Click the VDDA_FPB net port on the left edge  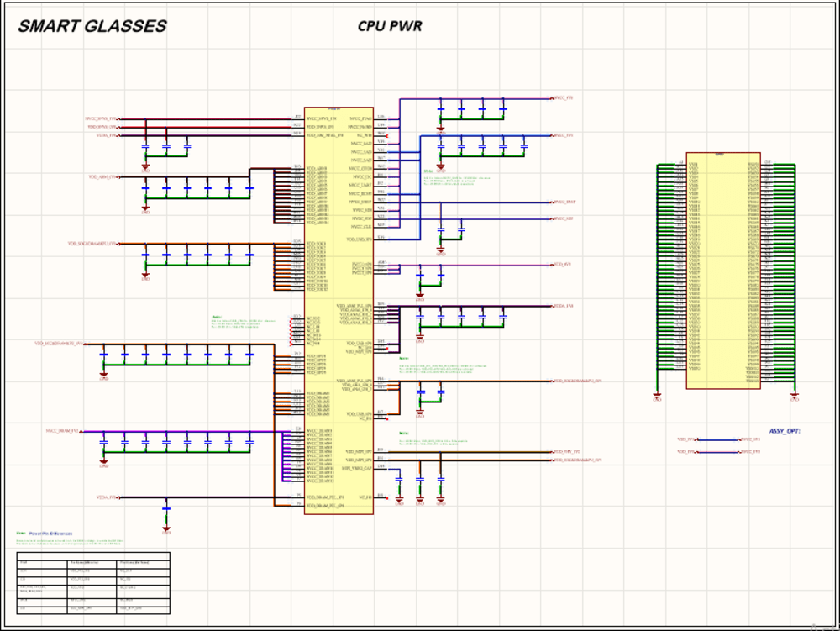pyautogui.click(x=104, y=135)
